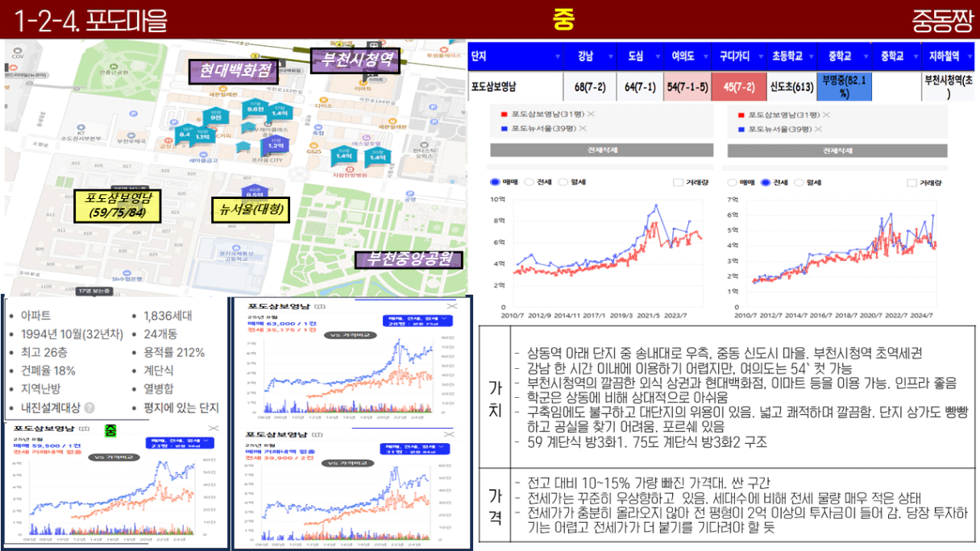Click the 49평 9.5억 price marker
Image resolution: width=980 pixels, height=551 pixels.
click(255, 193)
